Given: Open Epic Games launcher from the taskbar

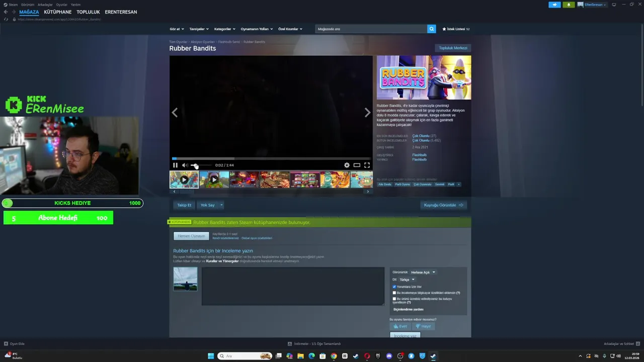Looking at the screenshot, I should click(x=378, y=356).
